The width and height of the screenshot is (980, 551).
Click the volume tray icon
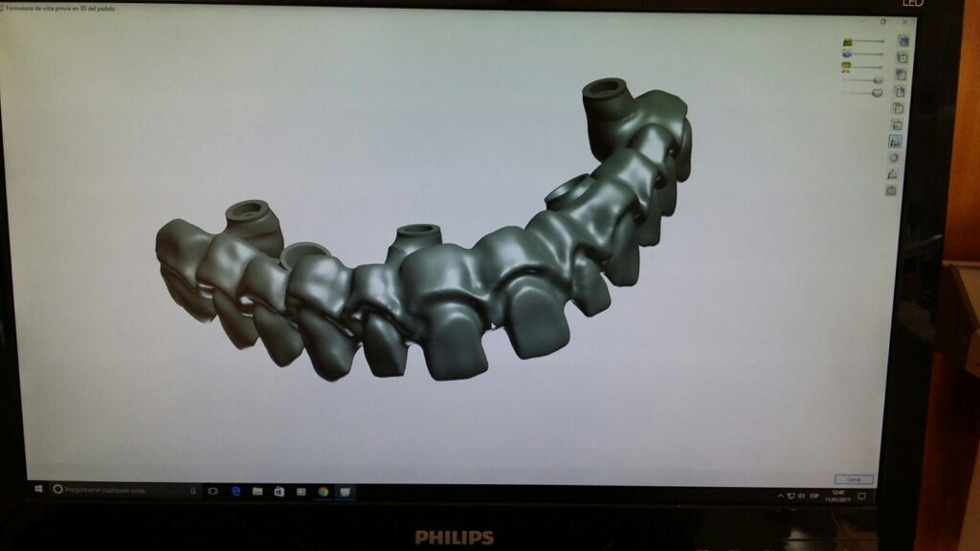(801, 496)
